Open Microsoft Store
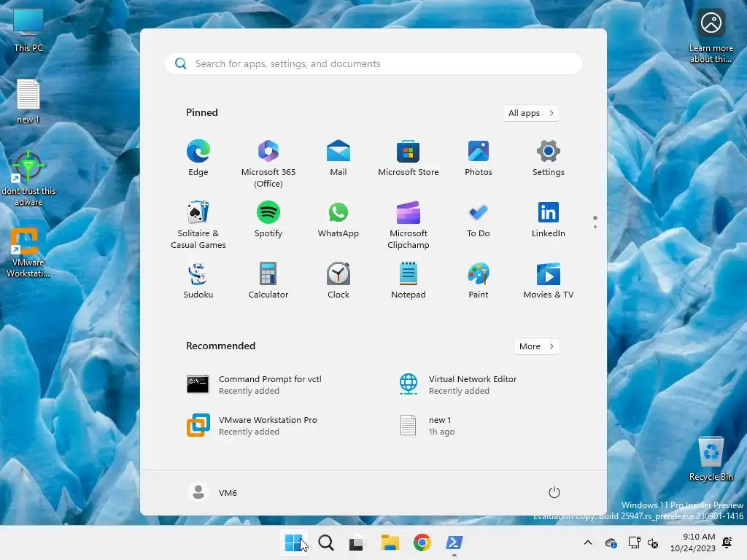 click(409, 158)
